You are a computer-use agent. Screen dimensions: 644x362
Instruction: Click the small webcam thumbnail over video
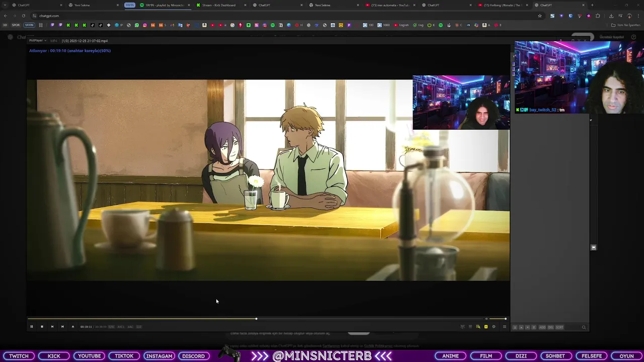coord(461,103)
